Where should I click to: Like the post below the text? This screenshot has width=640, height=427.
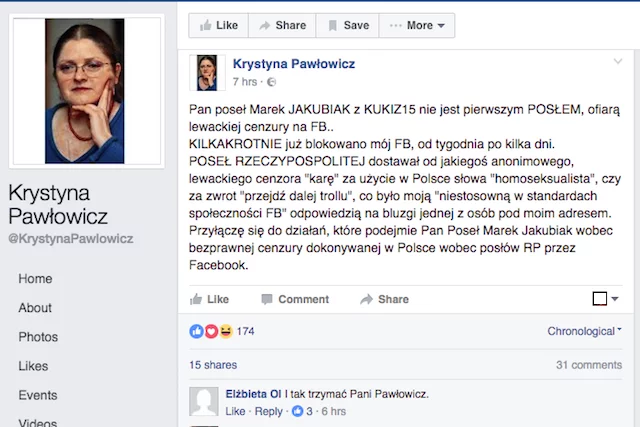click(x=209, y=299)
